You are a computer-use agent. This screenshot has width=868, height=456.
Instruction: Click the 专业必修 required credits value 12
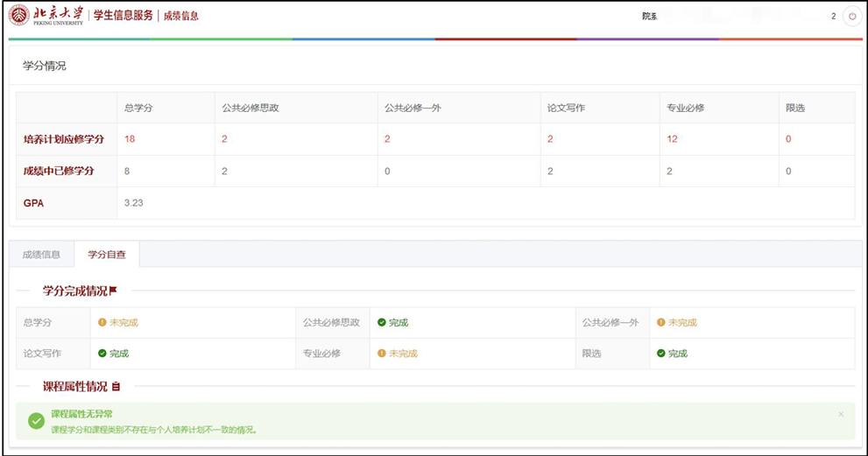click(672, 139)
